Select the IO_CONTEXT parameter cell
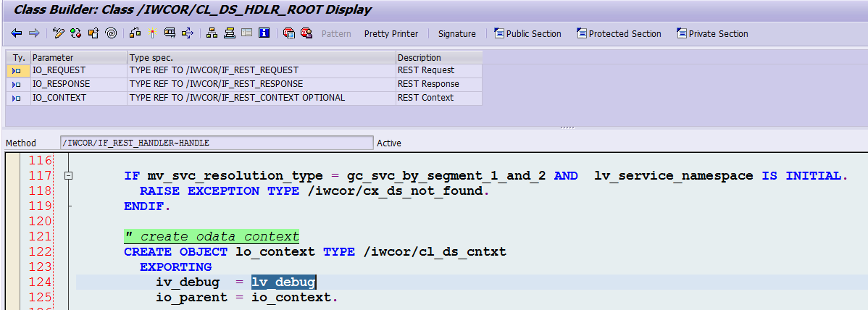 (x=78, y=98)
